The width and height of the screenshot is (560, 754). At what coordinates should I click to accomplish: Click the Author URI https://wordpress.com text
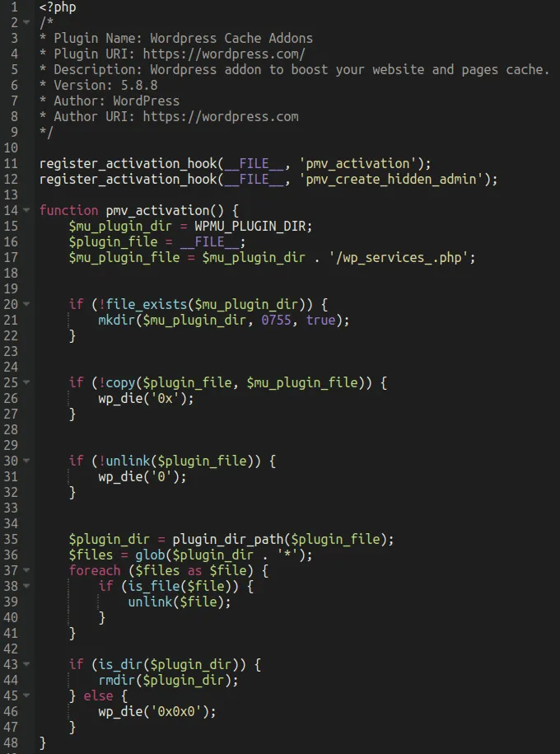176,116
